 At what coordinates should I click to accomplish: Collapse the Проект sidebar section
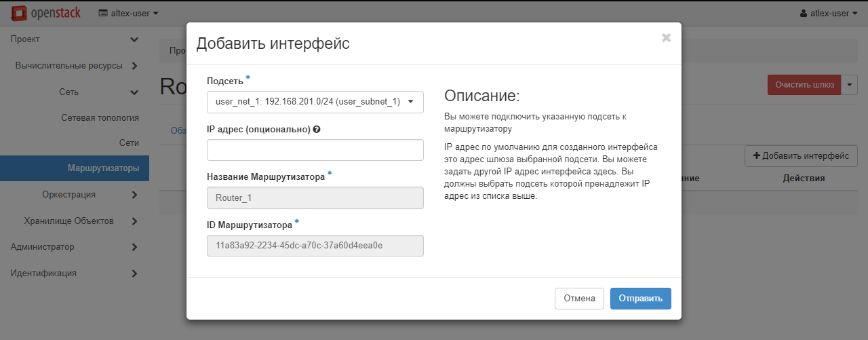pyautogui.click(x=75, y=39)
